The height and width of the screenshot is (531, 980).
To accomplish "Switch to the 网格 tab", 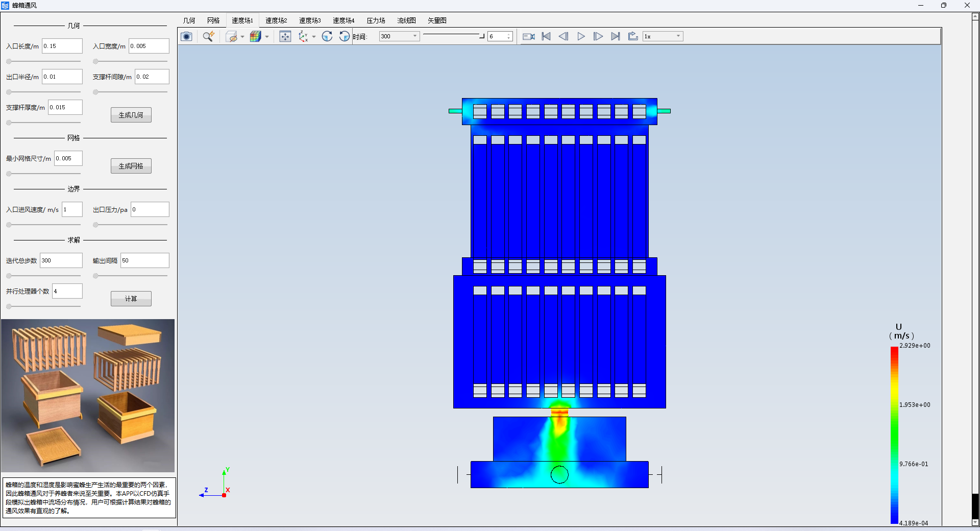I will pos(213,20).
